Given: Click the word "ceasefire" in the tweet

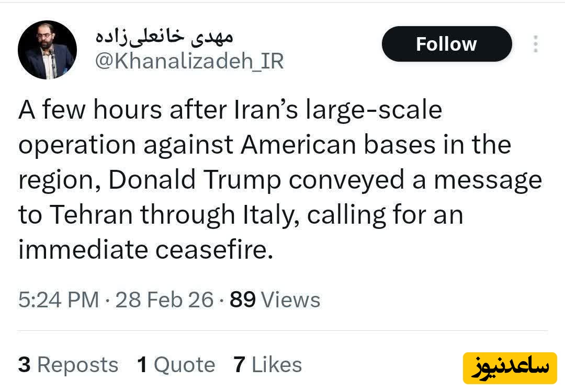Looking at the screenshot, I should [x=213, y=249].
